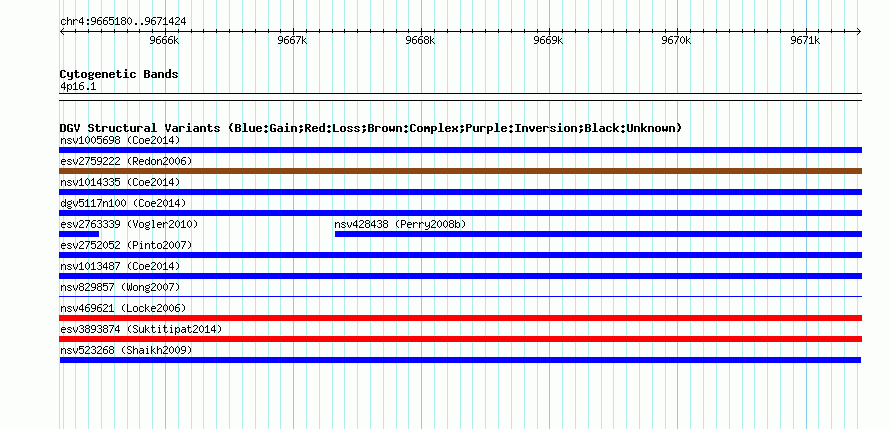
Task: Click the ruler's right arrowhead
Action: [x=859, y=31]
